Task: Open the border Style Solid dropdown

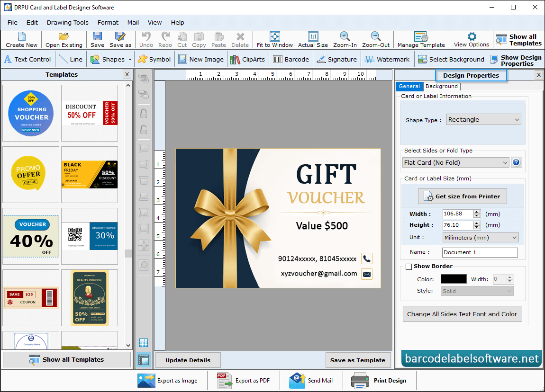Action: (477, 291)
